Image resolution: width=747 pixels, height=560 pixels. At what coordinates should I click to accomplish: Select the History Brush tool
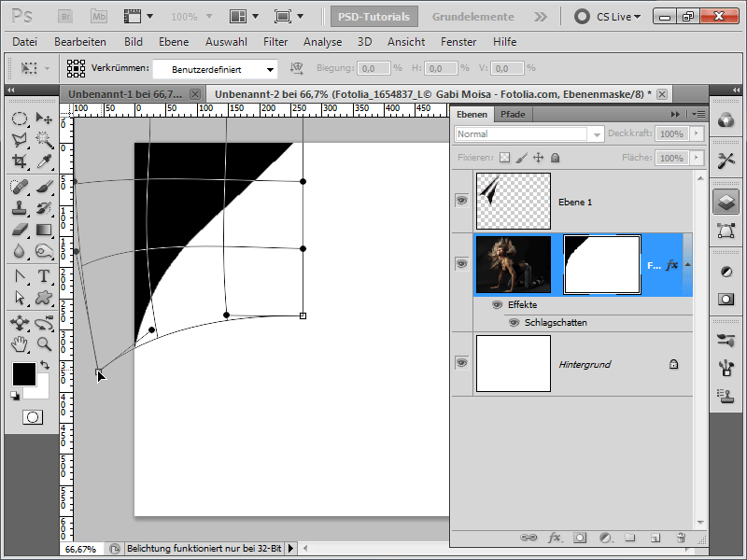click(44, 208)
